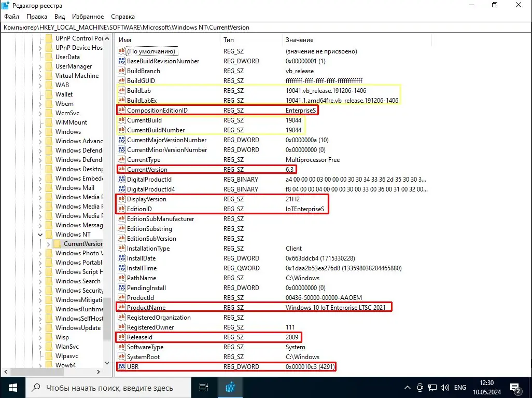
Task: Collapse the Windows NT tree node
Action: click(40, 235)
